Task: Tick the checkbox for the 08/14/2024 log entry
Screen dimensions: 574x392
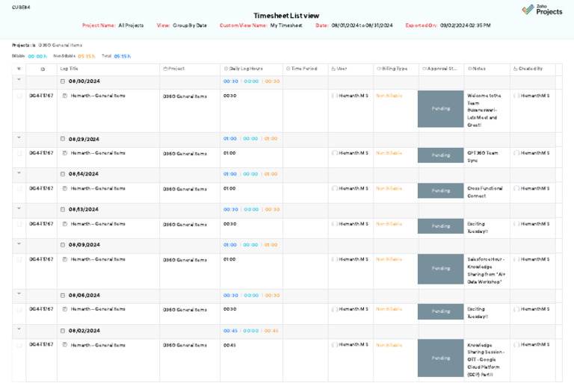Action: (19, 189)
